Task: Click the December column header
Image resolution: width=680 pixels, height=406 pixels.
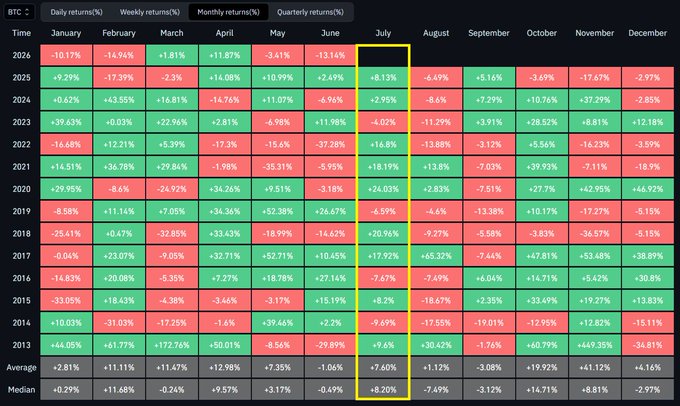Action: coord(647,33)
